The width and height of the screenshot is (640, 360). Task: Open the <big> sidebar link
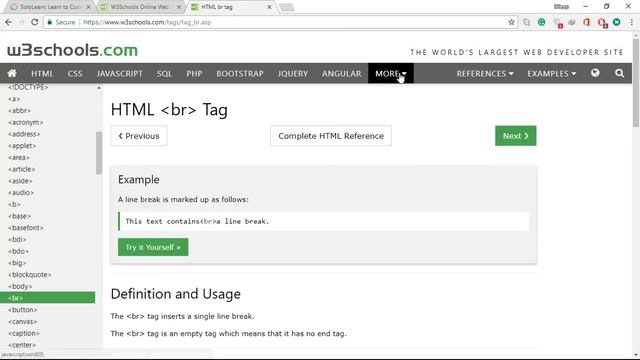tap(17, 263)
